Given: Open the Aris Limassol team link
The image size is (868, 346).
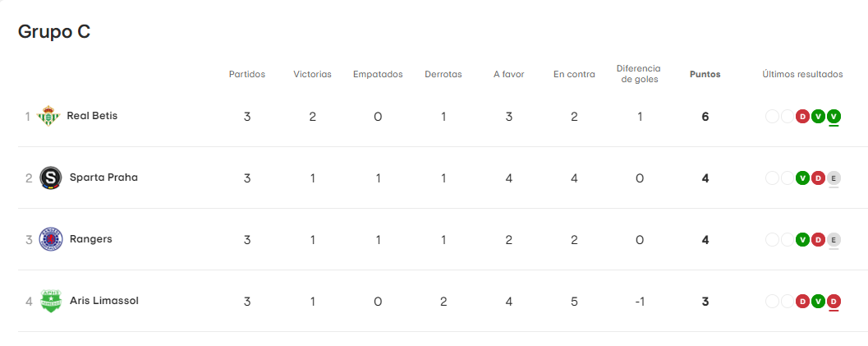Looking at the screenshot, I should point(104,301).
